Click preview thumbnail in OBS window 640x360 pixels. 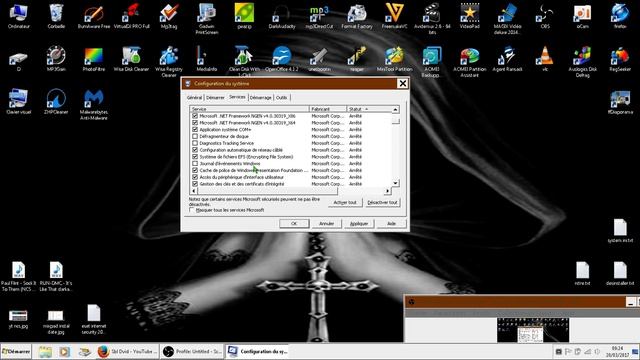(x=533, y=330)
